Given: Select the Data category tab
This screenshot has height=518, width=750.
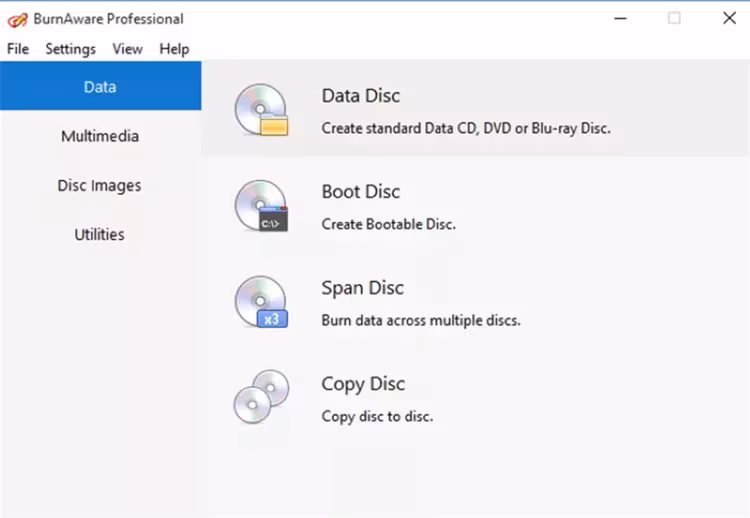Looking at the screenshot, I should pyautogui.click(x=100, y=87).
